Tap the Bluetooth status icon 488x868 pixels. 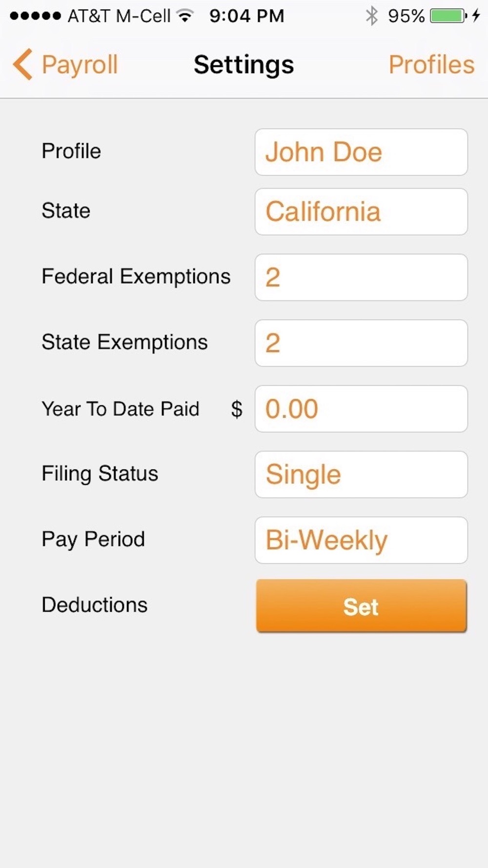click(371, 16)
